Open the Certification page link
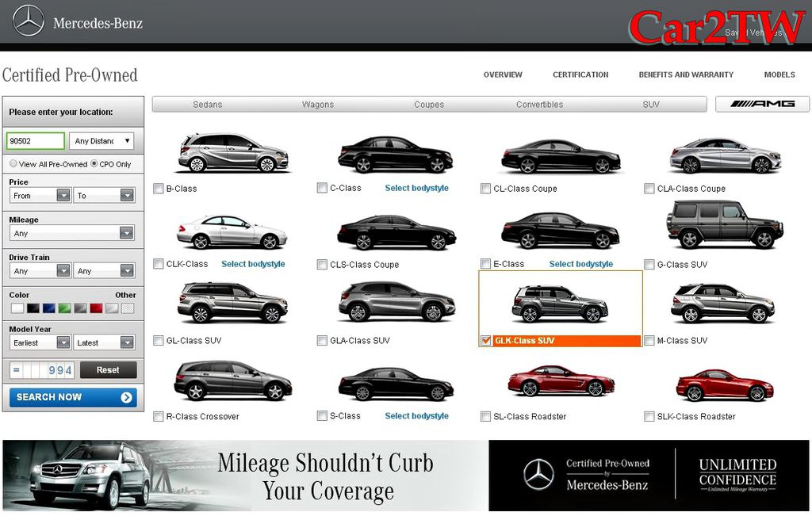This screenshot has height=516, width=812. (x=580, y=75)
